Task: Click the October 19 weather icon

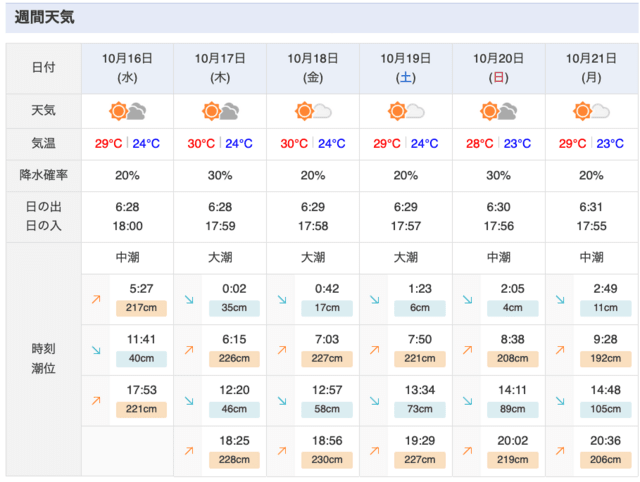Action: [x=406, y=111]
